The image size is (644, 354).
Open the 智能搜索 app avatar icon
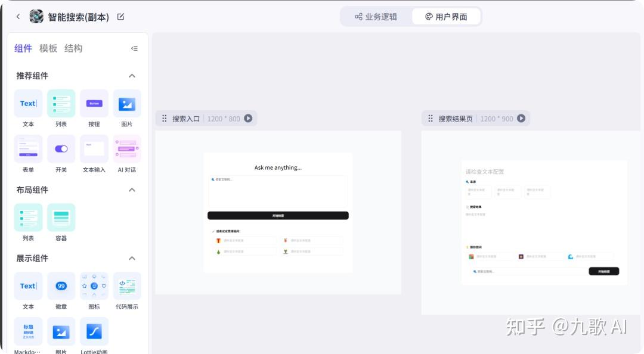point(36,17)
